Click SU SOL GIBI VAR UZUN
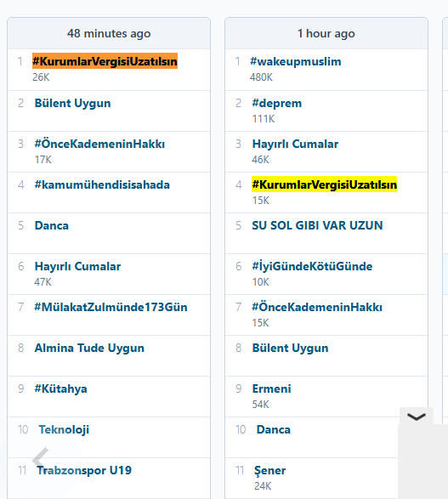Screen dimensions: 448x499 click(x=317, y=225)
